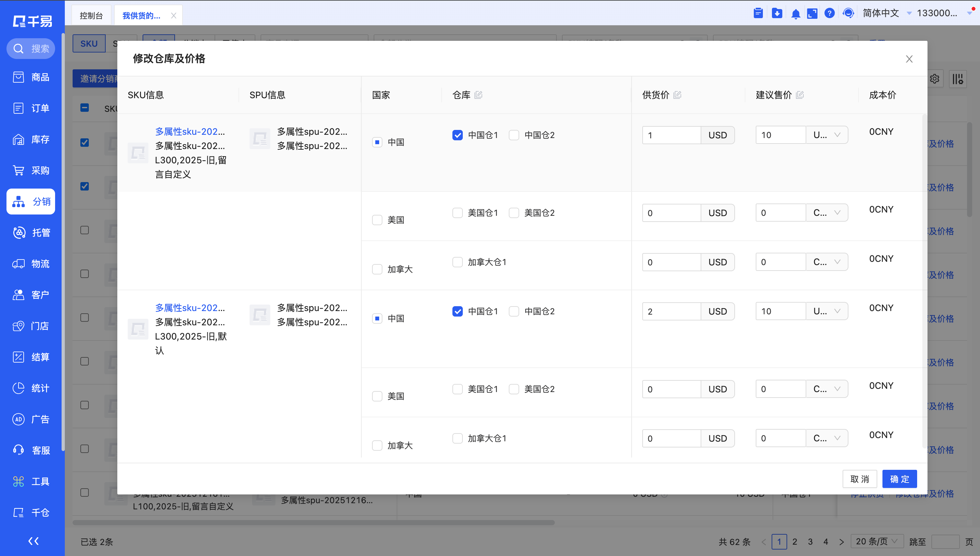
Task: Uncheck 中国仓1 for the first SKU
Action: click(458, 135)
